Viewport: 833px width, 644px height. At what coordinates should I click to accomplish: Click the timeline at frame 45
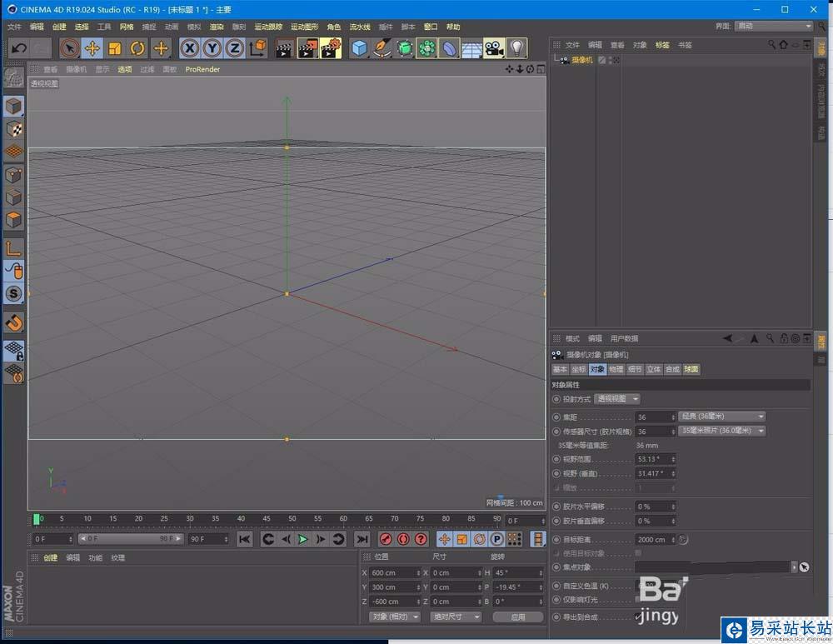pos(266,519)
